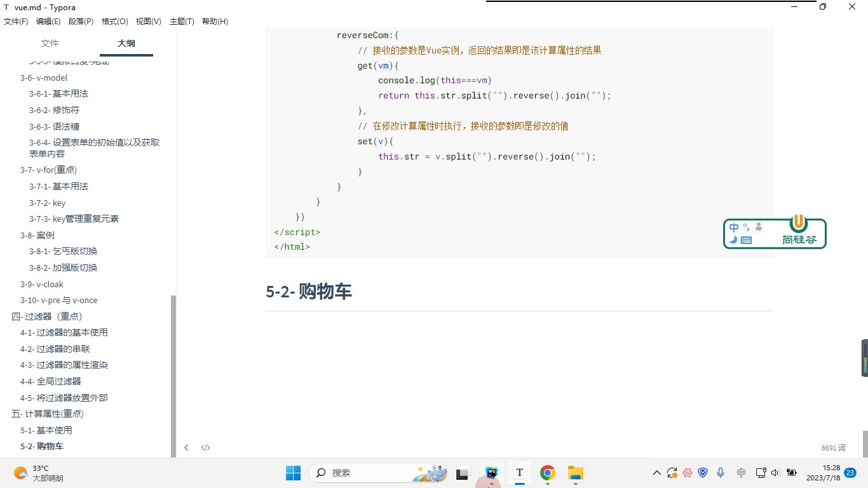This screenshot has height=488, width=868.
Task: Open Google Chrome from the taskbar
Action: tap(547, 473)
